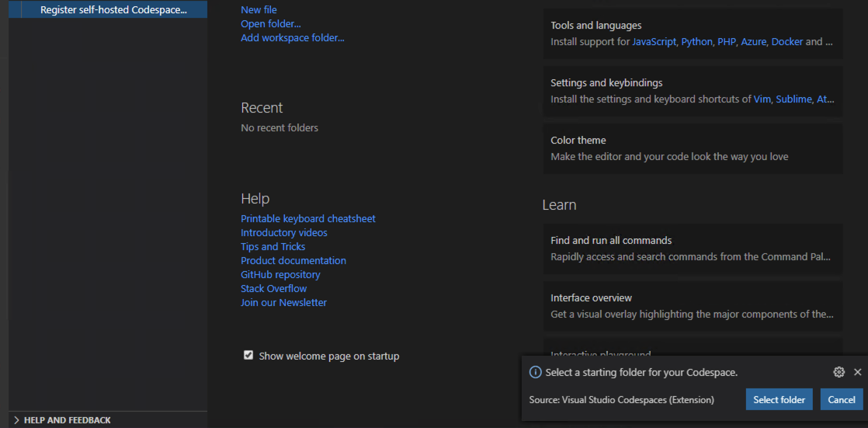Click the Select folder button
Viewport: 868px width, 428px height.
779,400
